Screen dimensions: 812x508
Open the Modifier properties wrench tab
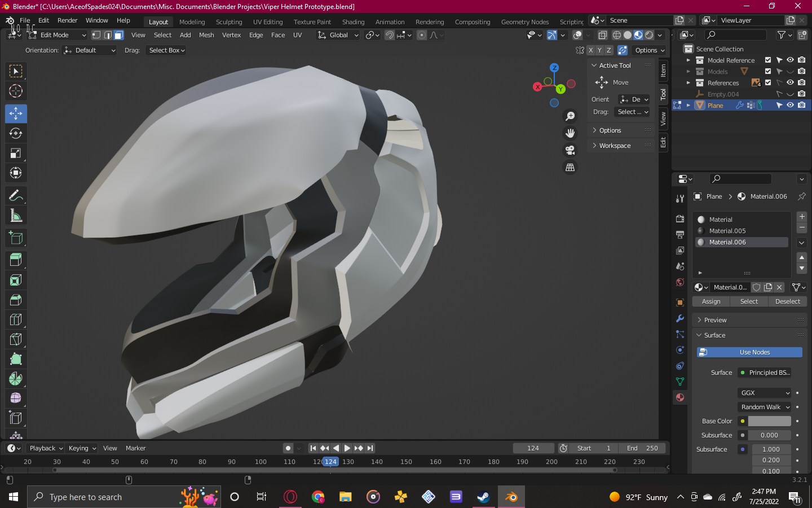(x=680, y=318)
